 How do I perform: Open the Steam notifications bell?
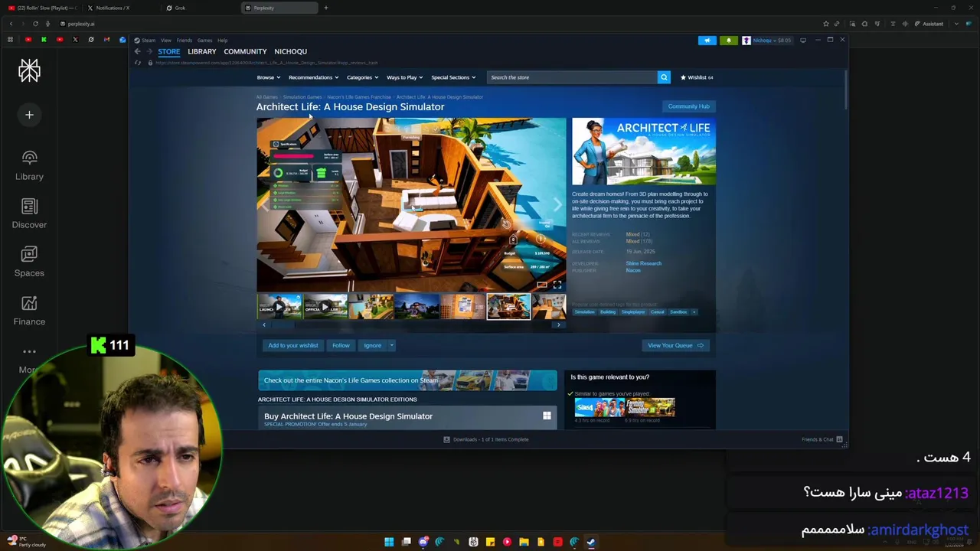(728, 41)
